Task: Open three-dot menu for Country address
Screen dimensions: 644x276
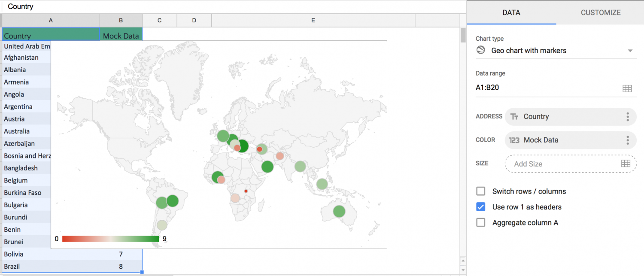Action: pyautogui.click(x=627, y=116)
